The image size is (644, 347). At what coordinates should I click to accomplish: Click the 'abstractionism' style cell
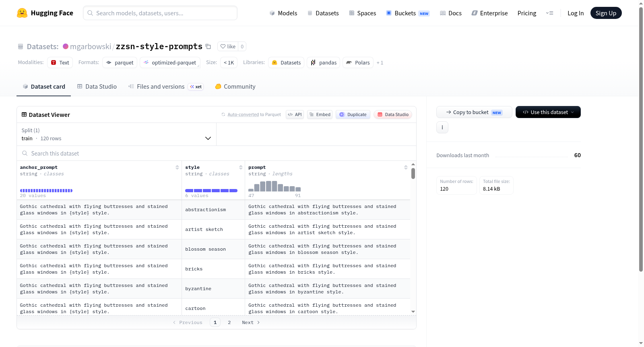(213, 210)
